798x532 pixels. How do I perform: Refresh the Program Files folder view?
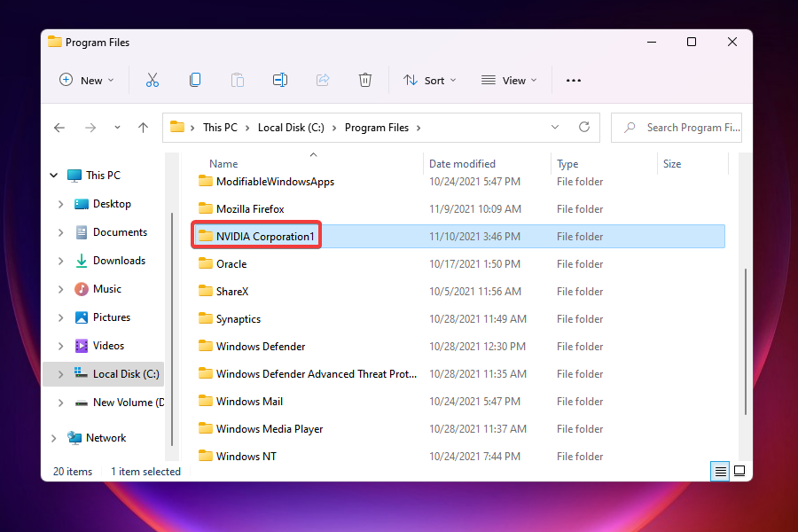(x=584, y=127)
